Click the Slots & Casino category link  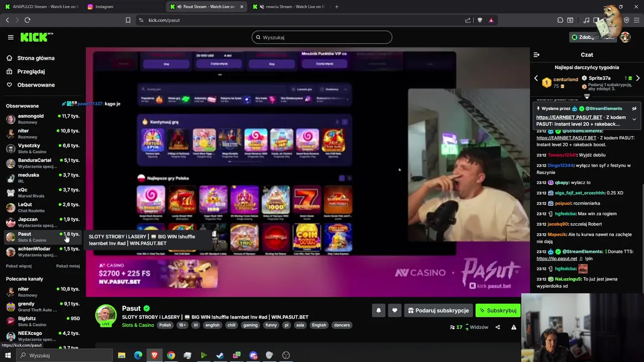(138, 325)
